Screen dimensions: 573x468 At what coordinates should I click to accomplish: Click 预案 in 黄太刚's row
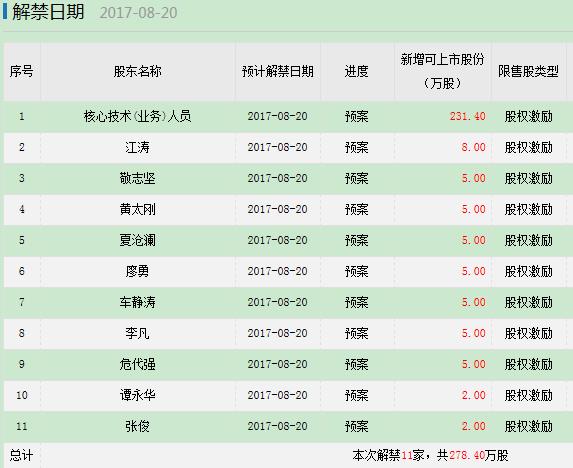pyautogui.click(x=356, y=209)
